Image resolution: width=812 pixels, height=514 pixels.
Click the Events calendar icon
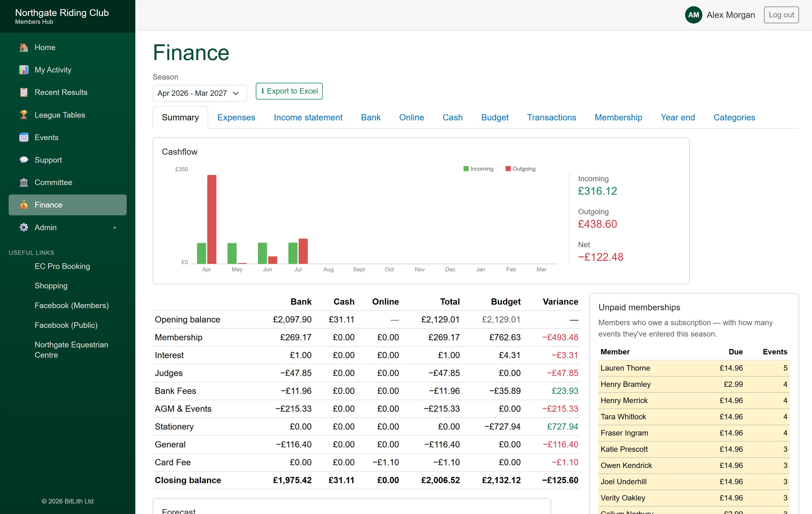pos(24,137)
